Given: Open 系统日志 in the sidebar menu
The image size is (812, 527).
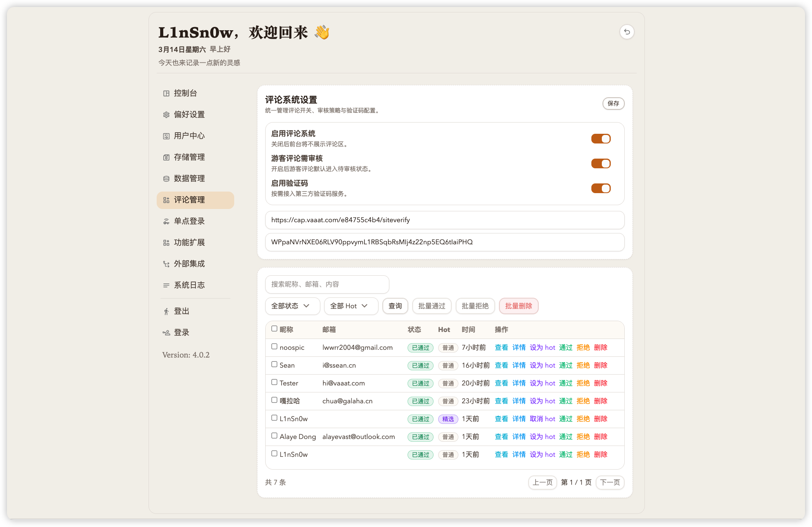Looking at the screenshot, I should [189, 285].
